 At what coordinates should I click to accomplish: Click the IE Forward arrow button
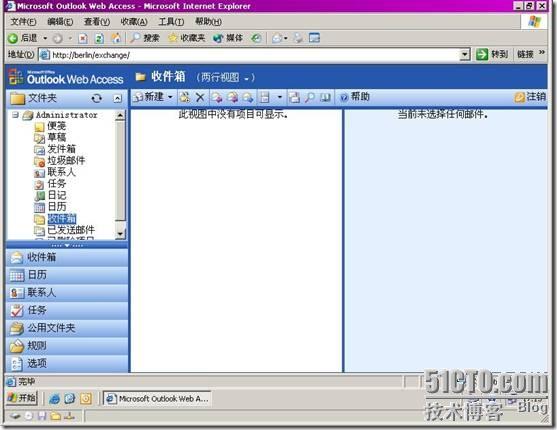pos(58,38)
